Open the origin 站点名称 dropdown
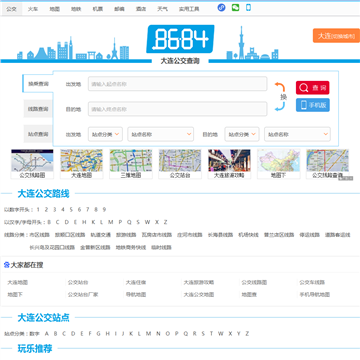Image resolution: width=360 pixels, height=360 pixels. point(161,134)
